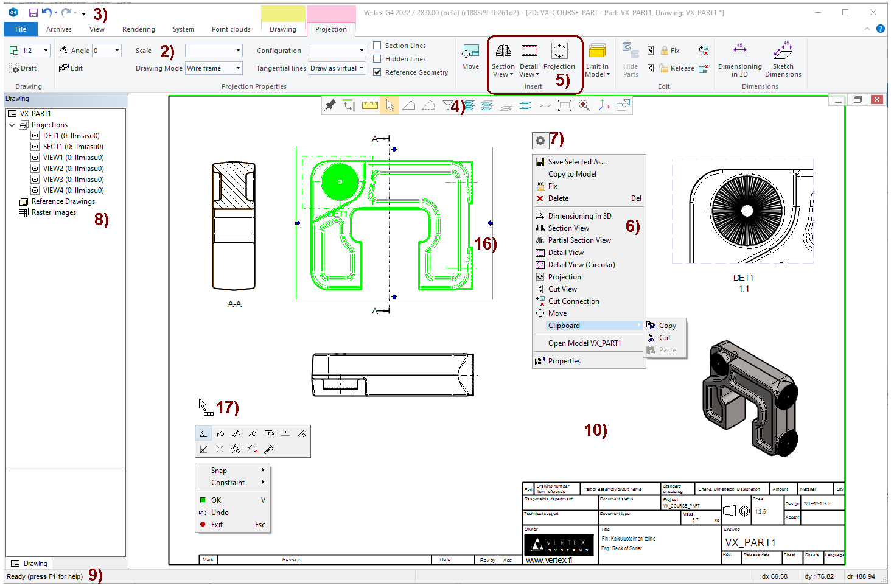Click the Detail View ribbon icon

[528, 52]
